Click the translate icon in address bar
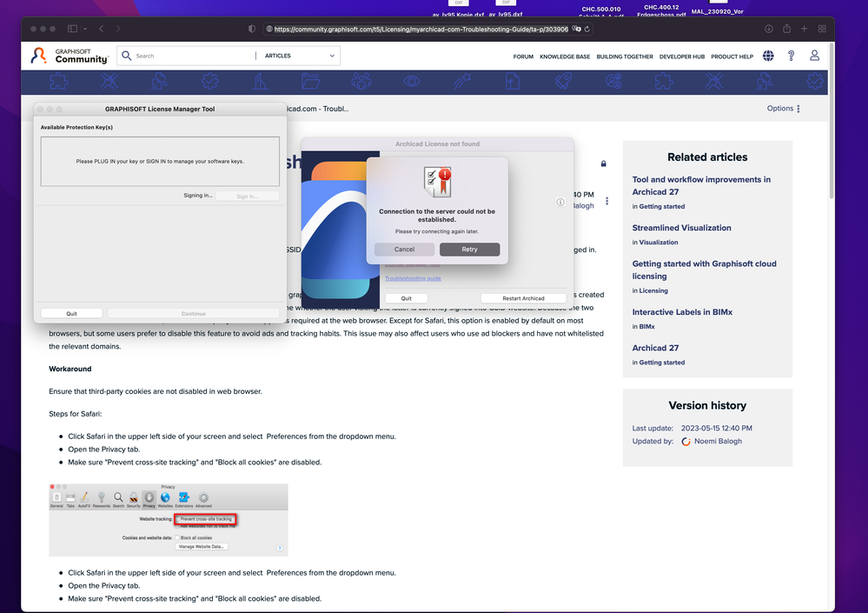 coord(576,29)
